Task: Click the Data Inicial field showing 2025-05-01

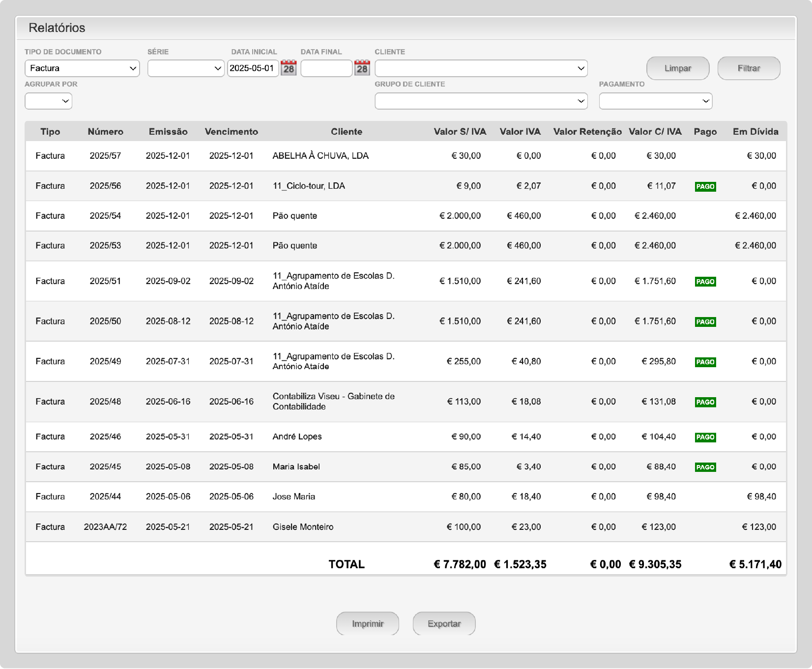Action: 253,68
